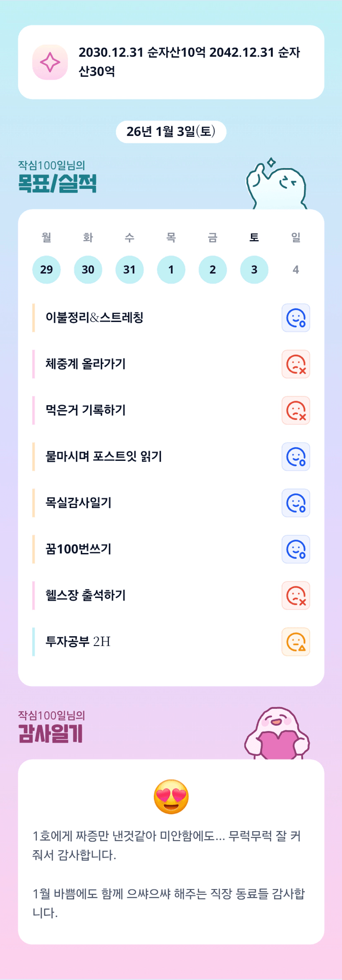Click smiley status icon for 이불정리&스트레칭

(x=296, y=318)
